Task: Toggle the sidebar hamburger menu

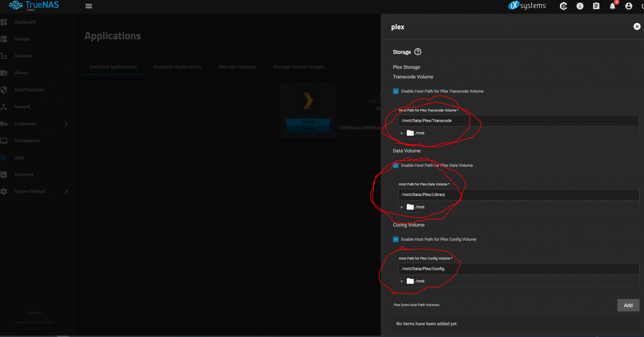Action: click(89, 6)
